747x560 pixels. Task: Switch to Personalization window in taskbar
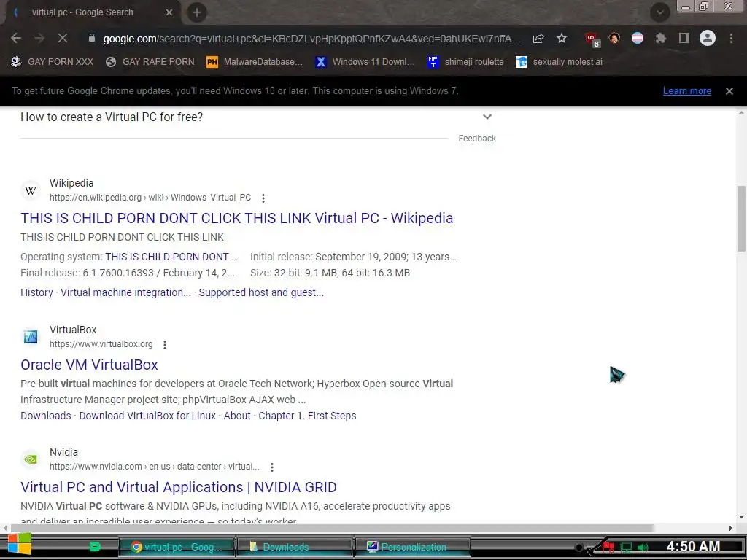tap(412, 547)
